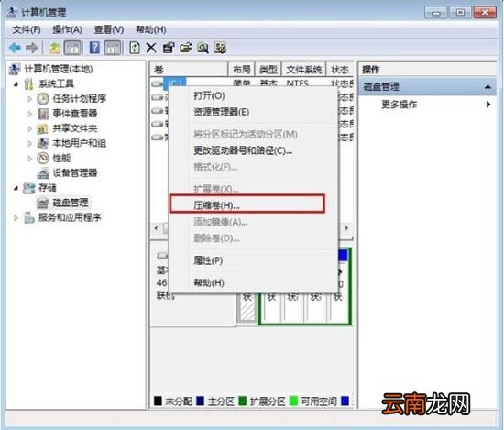Click the blue Help question mark icon

click(94, 48)
